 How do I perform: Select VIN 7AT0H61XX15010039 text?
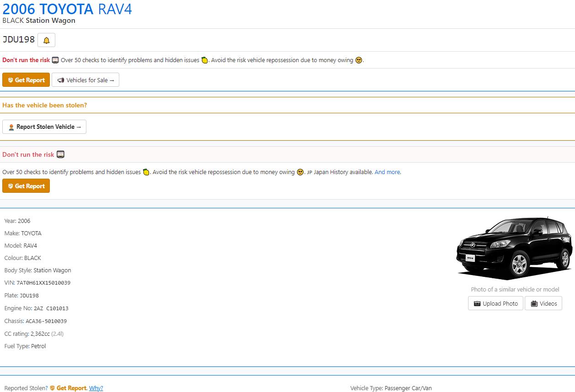[x=43, y=283]
